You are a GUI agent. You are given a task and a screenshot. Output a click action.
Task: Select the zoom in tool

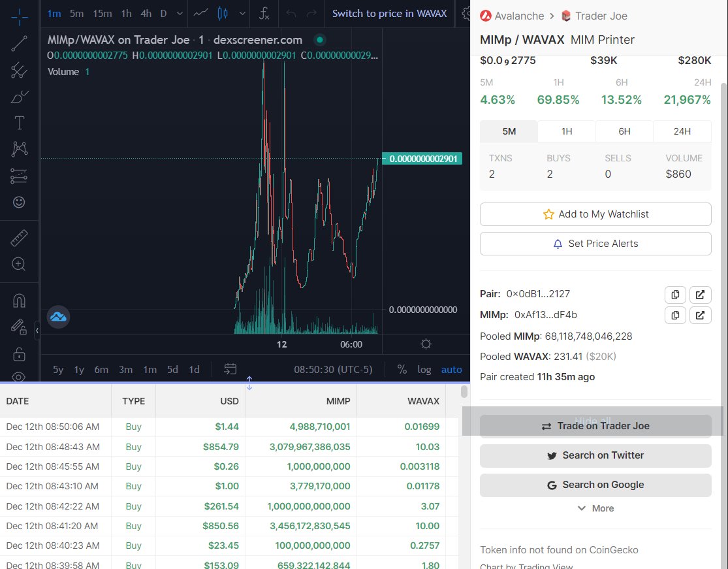[x=19, y=265]
